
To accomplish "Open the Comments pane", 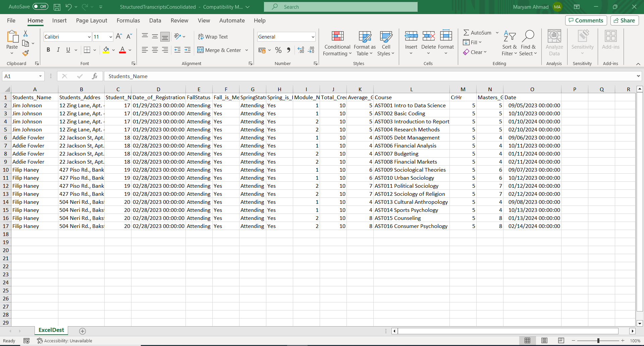I will (x=586, y=20).
